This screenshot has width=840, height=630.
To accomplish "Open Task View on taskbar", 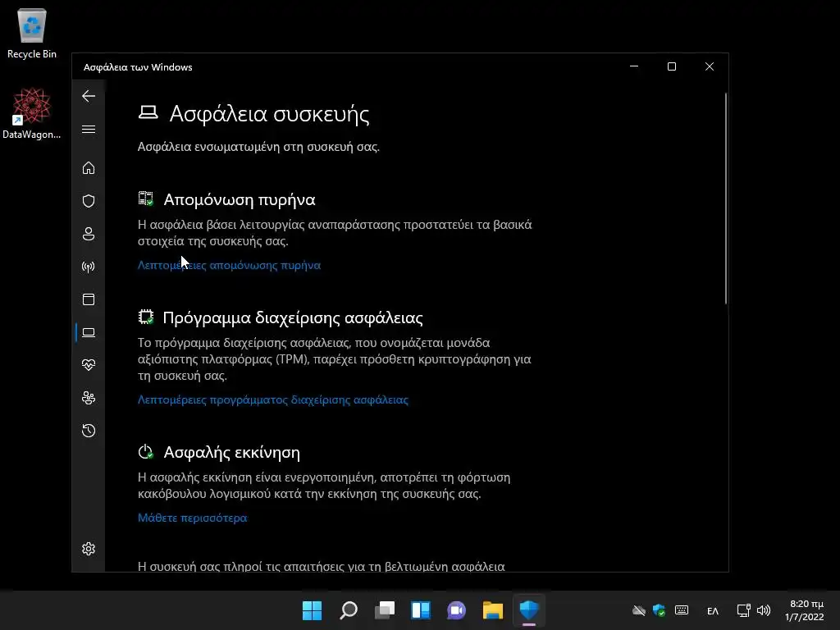I will click(385, 610).
